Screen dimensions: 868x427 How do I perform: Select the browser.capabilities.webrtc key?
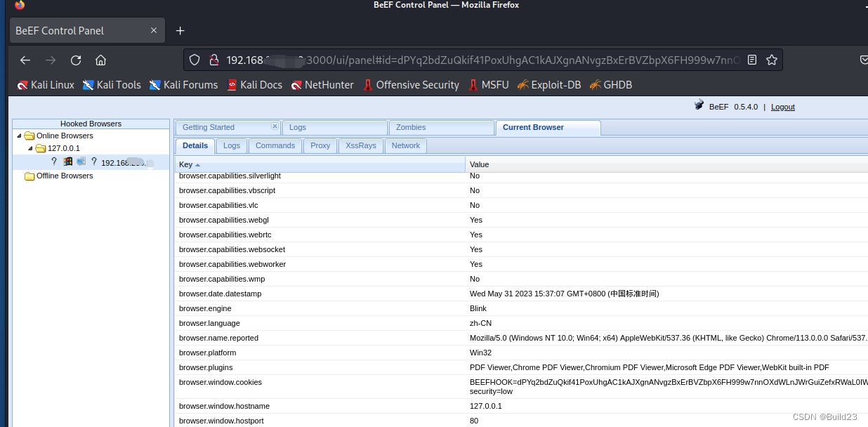tap(225, 235)
